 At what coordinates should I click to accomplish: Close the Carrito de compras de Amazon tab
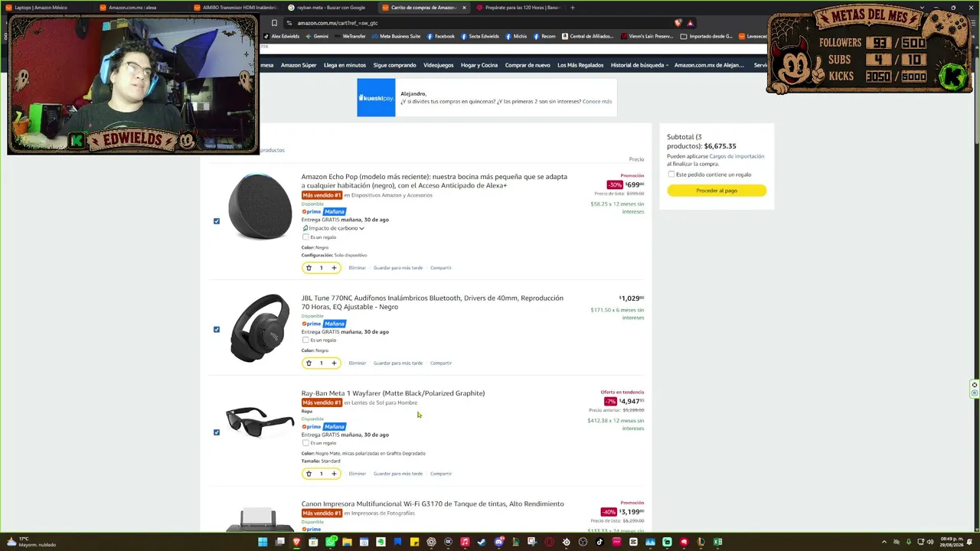click(x=464, y=8)
